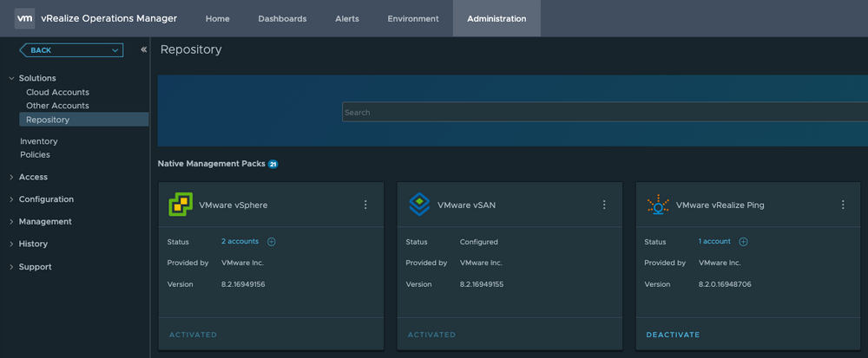Click the VMware vSphere pack icon
This screenshot has height=358, width=868.
point(180,205)
